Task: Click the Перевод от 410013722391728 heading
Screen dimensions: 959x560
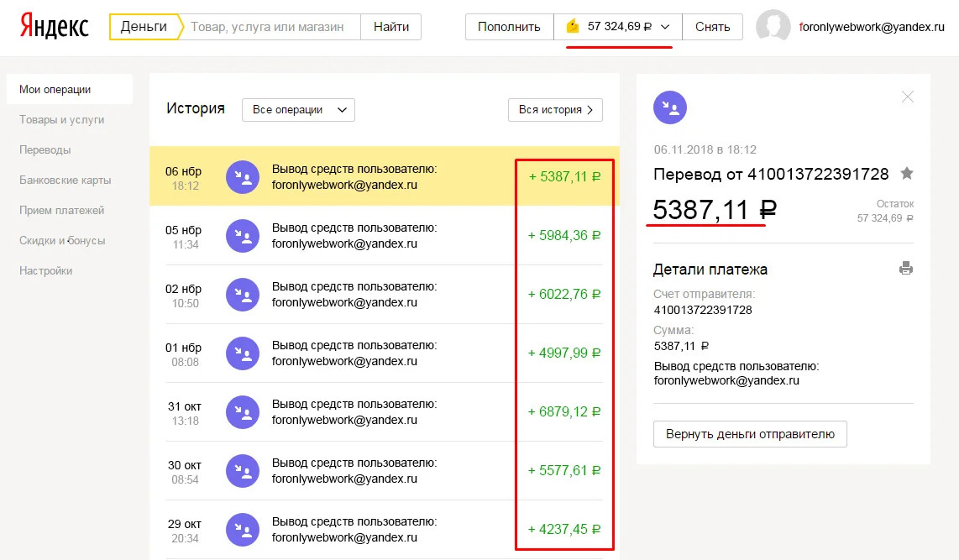Action: (771, 175)
